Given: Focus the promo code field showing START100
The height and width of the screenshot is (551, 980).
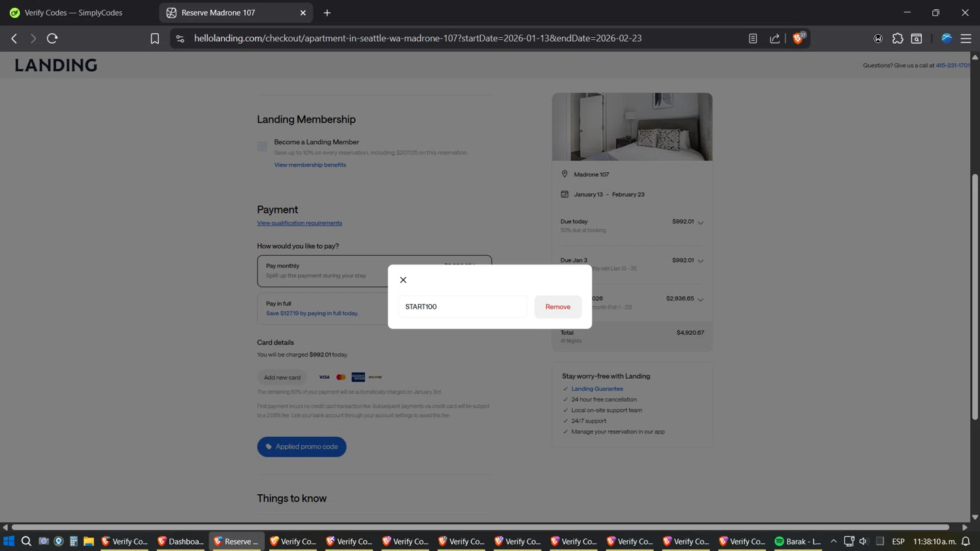Looking at the screenshot, I should pyautogui.click(x=463, y=307).
